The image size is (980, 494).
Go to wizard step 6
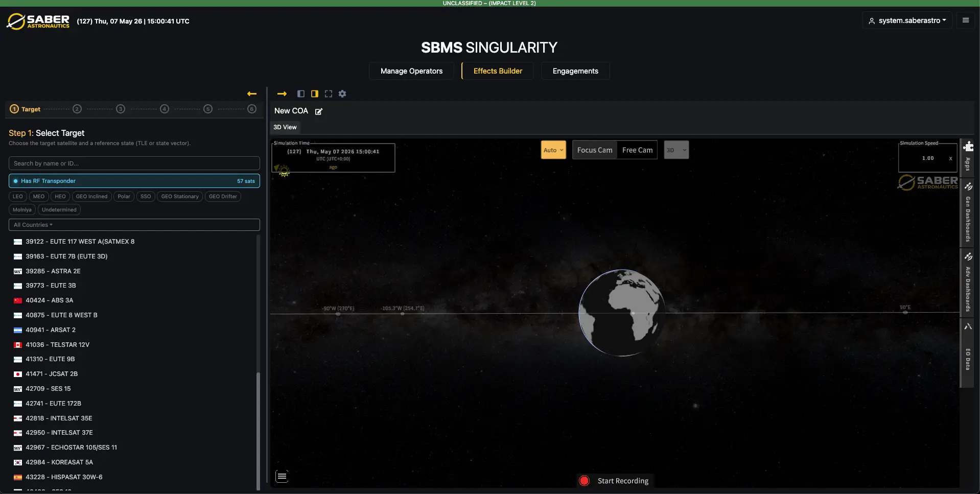pyautogui.click(x=252, y=109)
